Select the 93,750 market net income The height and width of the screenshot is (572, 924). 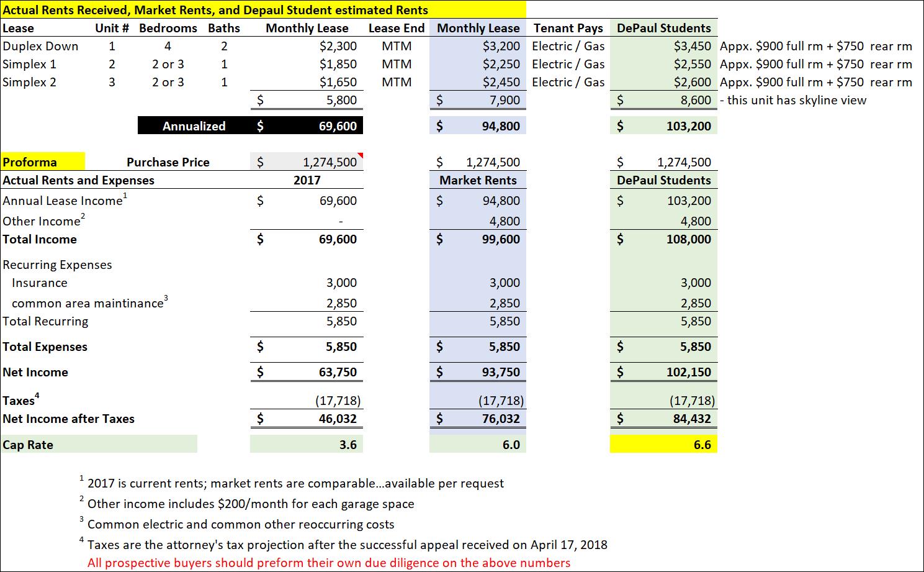coord(501,372)
